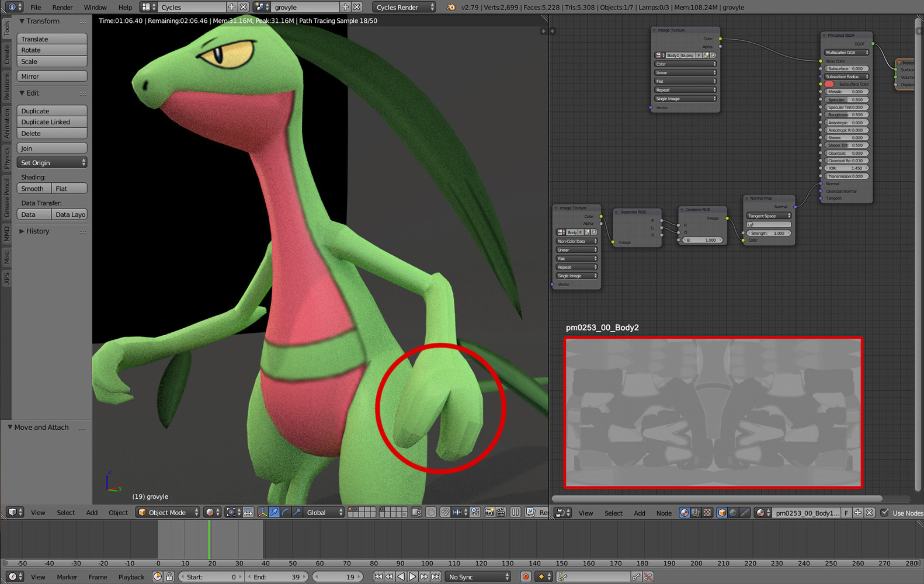
Task: Set shading to Smooth
Action: (x=34, y=188)
